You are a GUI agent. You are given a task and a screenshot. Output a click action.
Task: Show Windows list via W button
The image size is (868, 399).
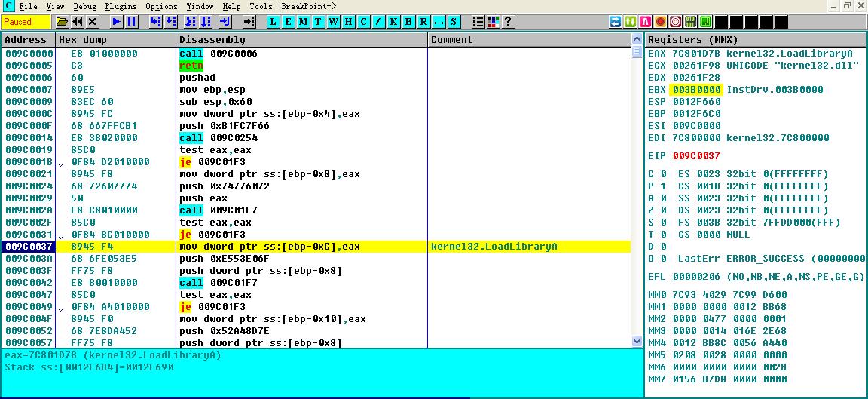(333, 22)
